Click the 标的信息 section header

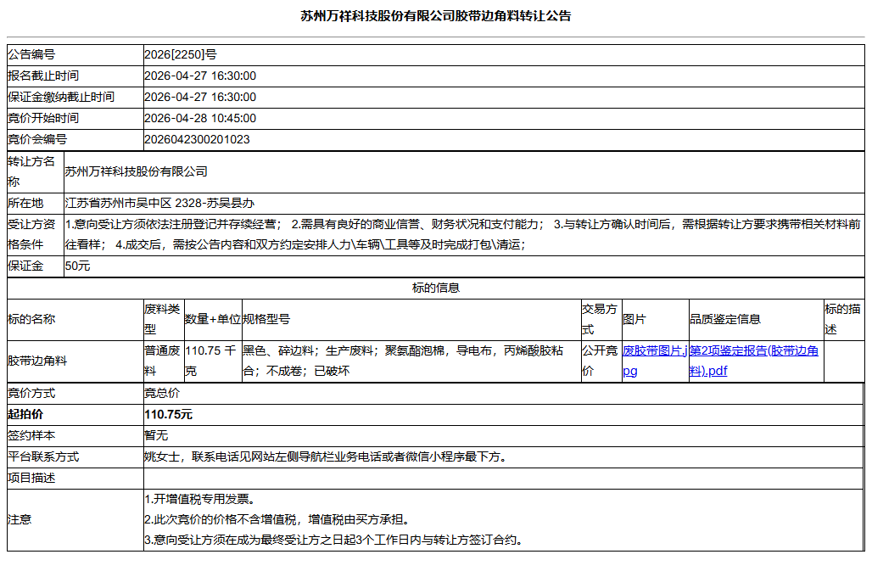pos(436,288)
